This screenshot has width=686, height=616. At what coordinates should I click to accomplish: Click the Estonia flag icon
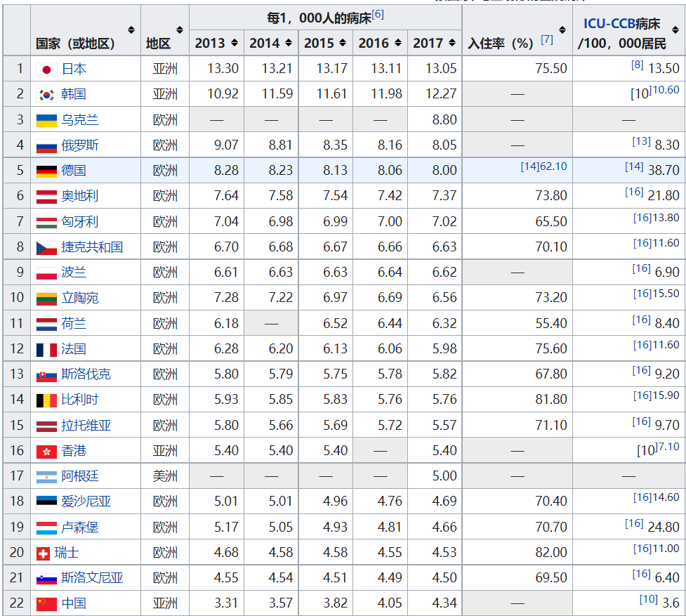pyautogui.click(x=46, y=502)
